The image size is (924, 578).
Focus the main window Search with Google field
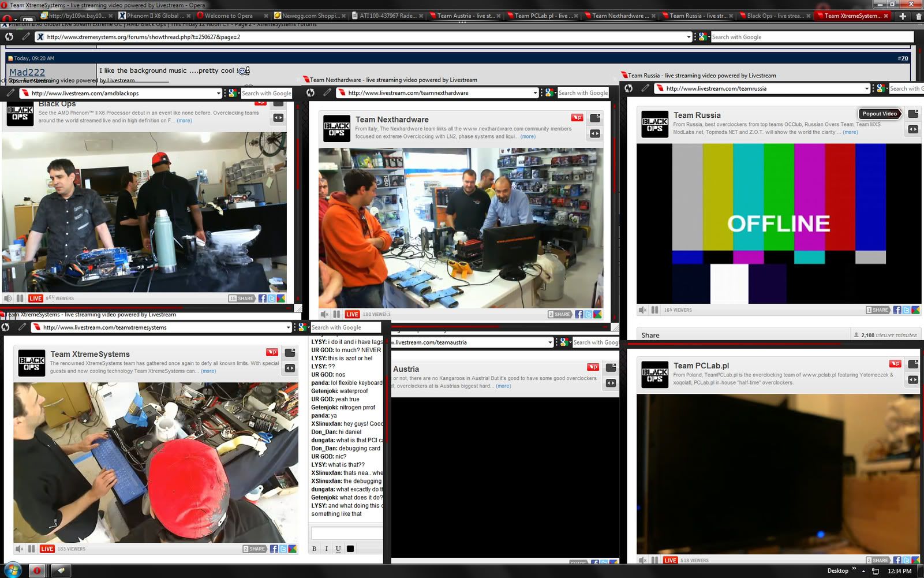811,37
